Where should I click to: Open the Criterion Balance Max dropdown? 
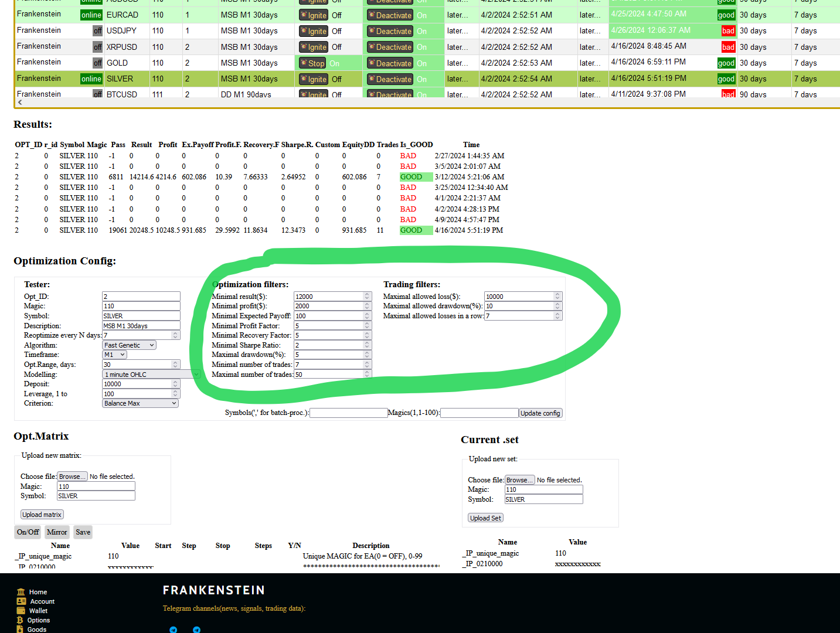[x=140, y=403]
